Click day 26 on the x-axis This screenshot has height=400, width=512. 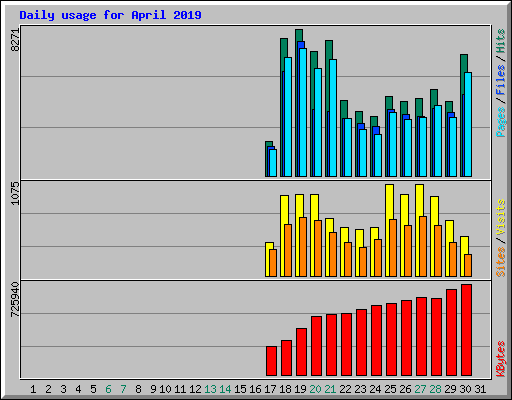tap(405, 389)
